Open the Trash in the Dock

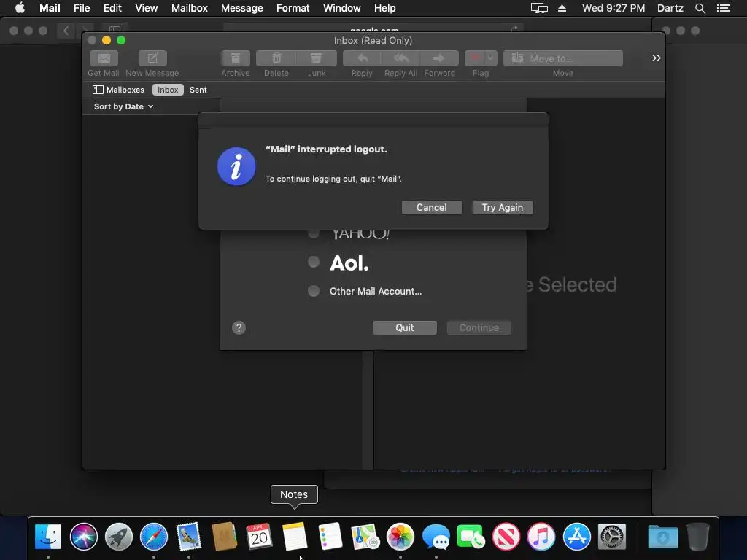(698, 536)
